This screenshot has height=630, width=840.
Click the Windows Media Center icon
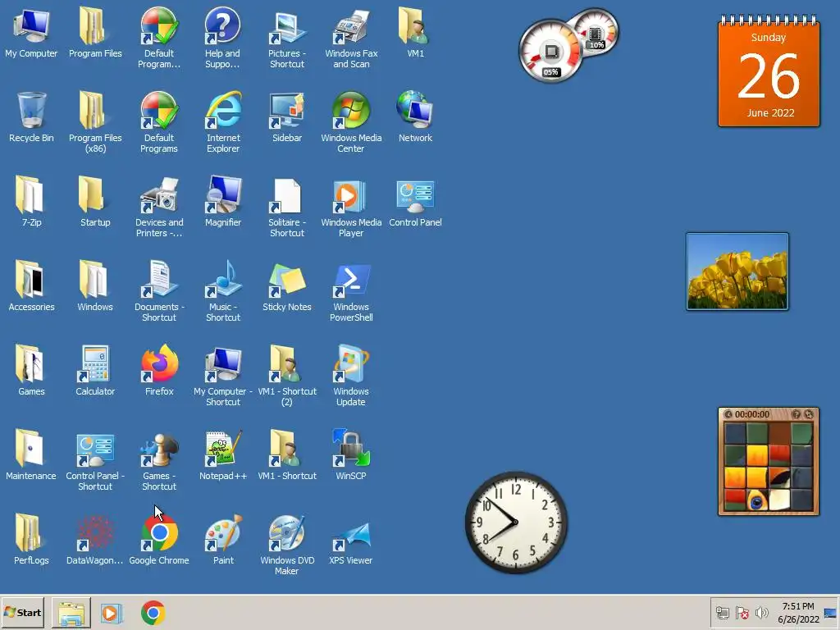(x=351, y=123)
